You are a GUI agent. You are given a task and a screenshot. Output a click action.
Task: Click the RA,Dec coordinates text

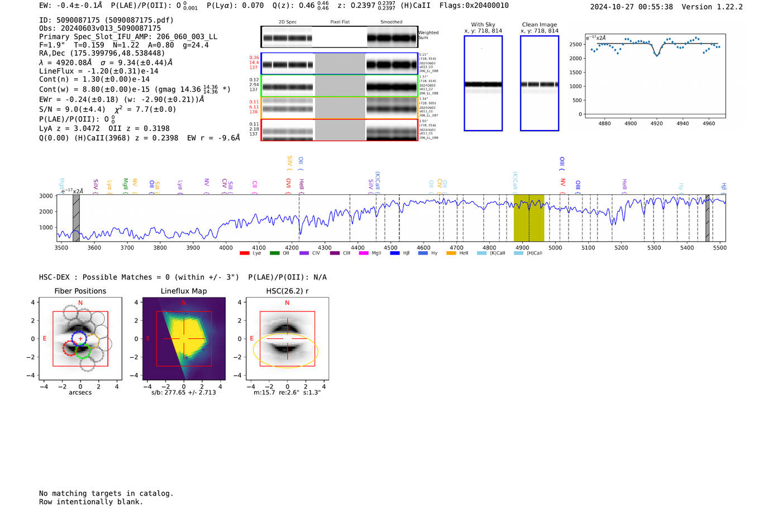pyautogui.click(x=102, y=53)
